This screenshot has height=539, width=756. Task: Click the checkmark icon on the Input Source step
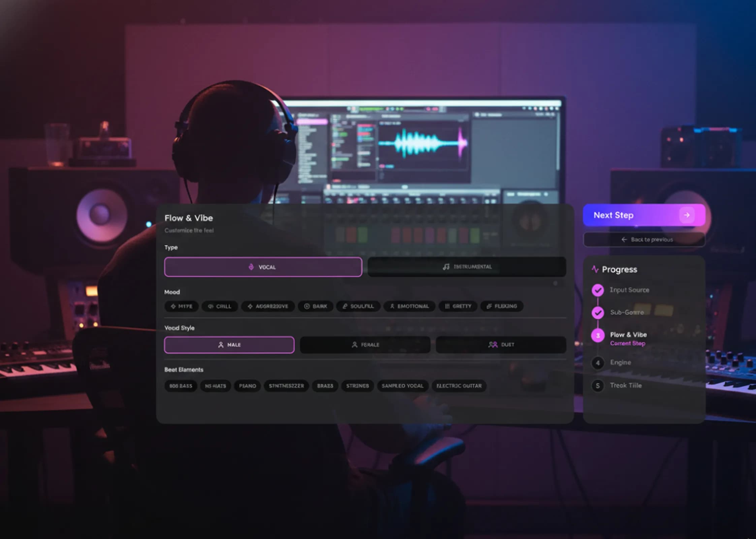tap(598, 290)
